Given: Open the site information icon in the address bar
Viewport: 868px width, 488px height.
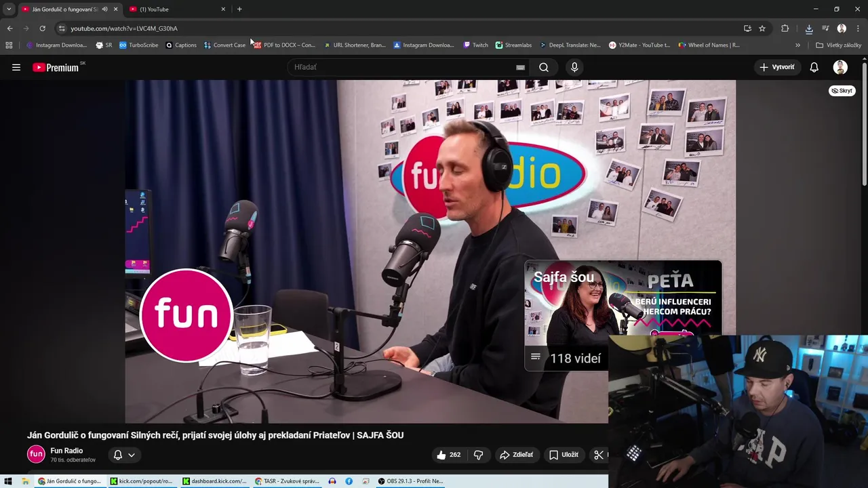Looking at the screenshot, I should click(62, 28).
